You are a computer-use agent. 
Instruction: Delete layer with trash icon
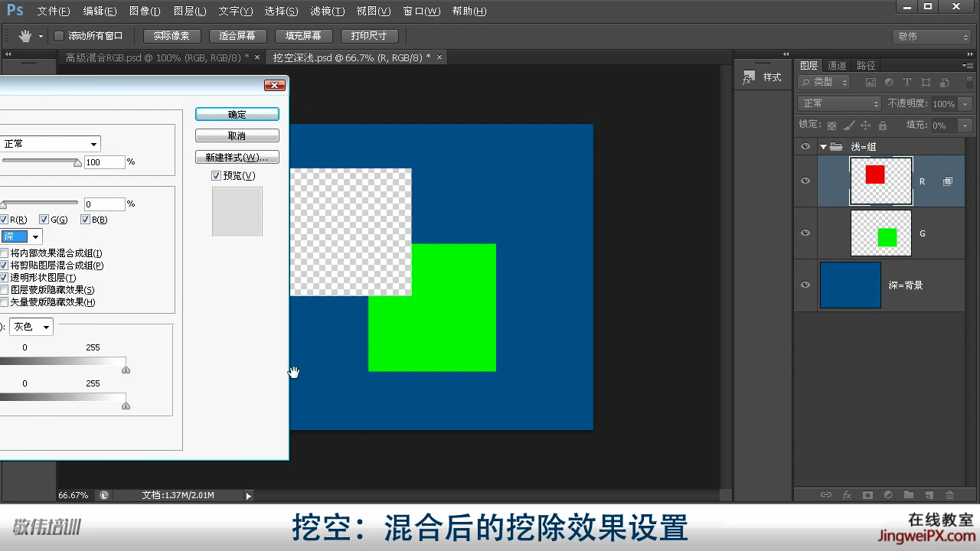950,495
